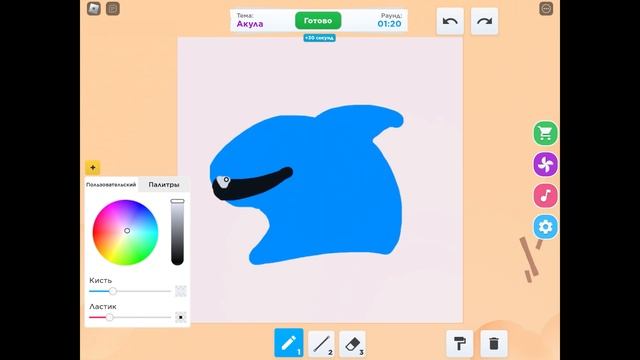
Task: Click the yellow plus button above palette
Action: (93, 167)
